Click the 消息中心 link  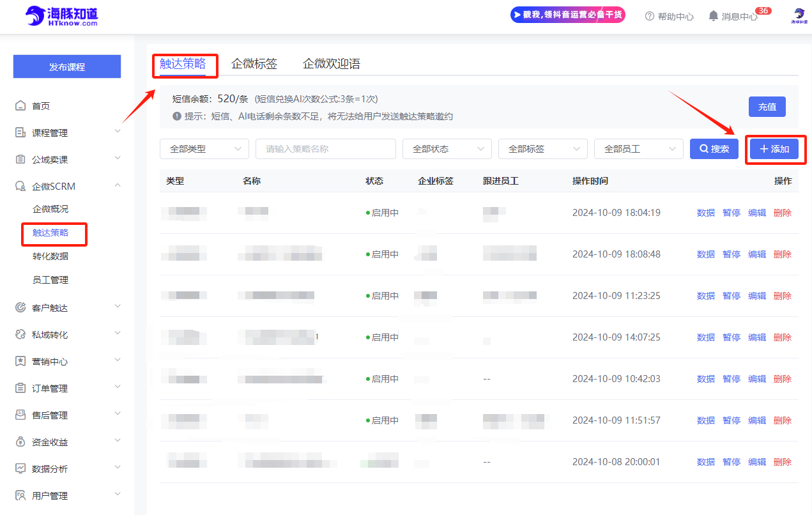[x=739, y=17]
